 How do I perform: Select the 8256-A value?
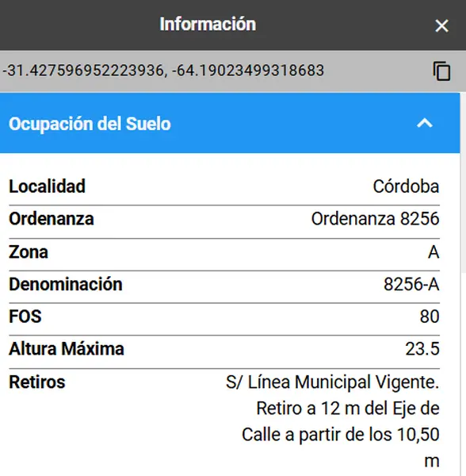click(411, 285)
